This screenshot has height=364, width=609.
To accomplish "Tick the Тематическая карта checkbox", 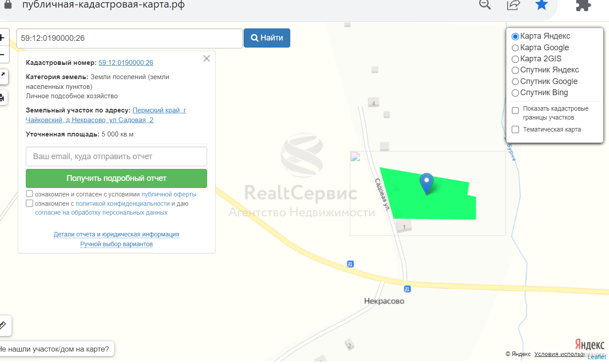I will 515,130.
